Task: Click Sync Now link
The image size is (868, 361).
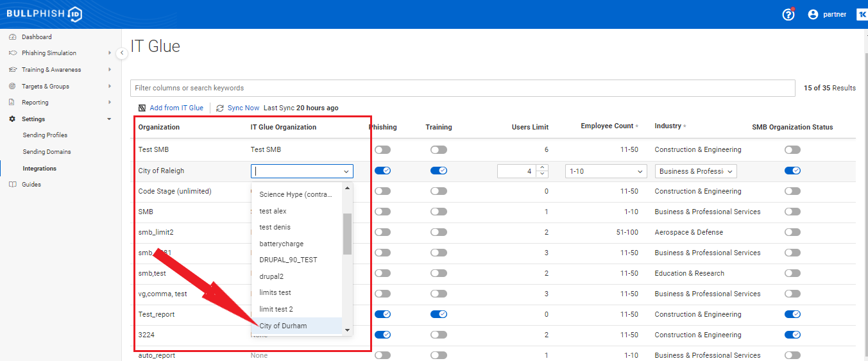Action: (x=243, y=108)
